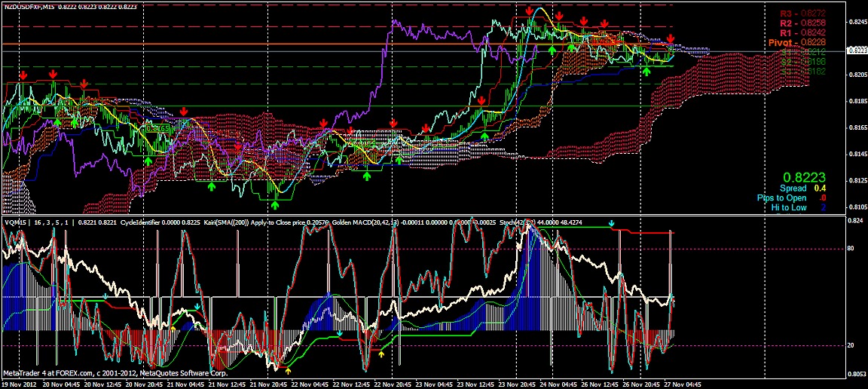Screen dimensions: 868x389
Task: Click the current price tag 0.8223 on price axis
Action: pos(857,51)
